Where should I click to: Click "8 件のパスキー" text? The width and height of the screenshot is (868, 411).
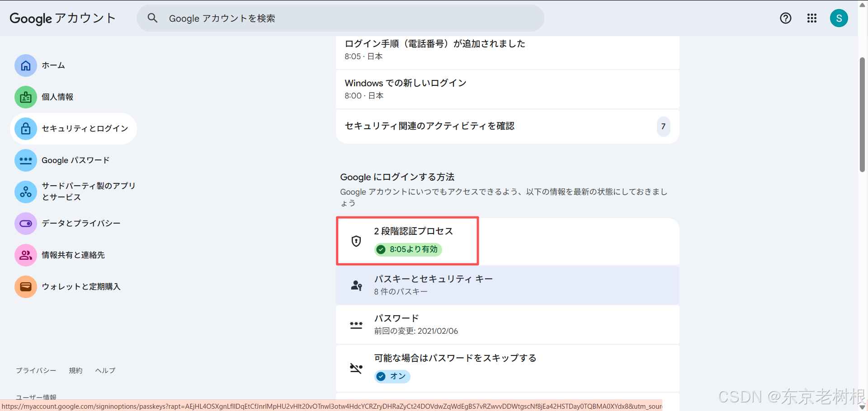(x=401, y=292)
